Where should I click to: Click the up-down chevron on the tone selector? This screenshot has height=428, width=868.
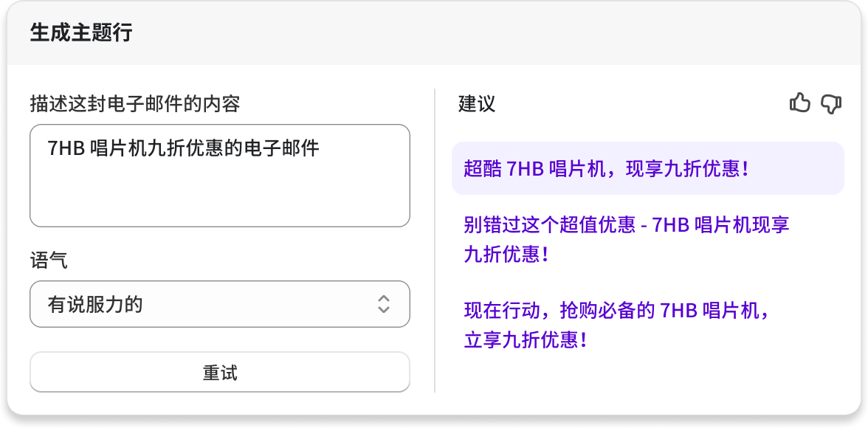pyautogui.click(x=385, y=304)
